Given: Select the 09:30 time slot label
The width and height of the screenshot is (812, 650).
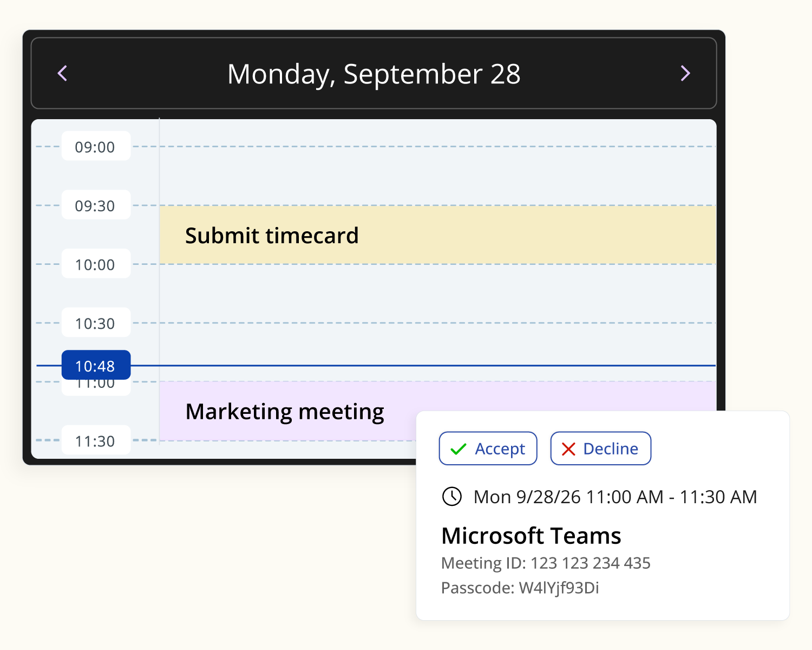Looking at the screenshot, I should [x=96, y=205].
